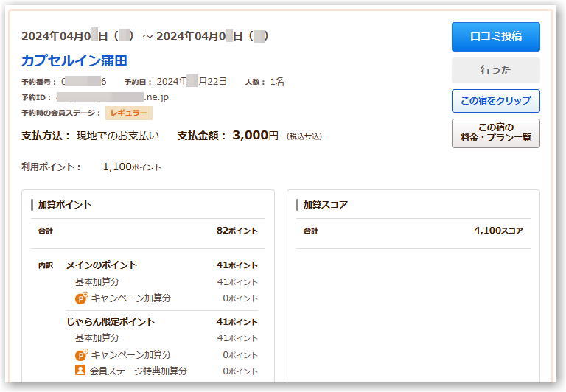Select the 1,100ポイント used points value
This screenshot has height=392, width=566.
132,167
